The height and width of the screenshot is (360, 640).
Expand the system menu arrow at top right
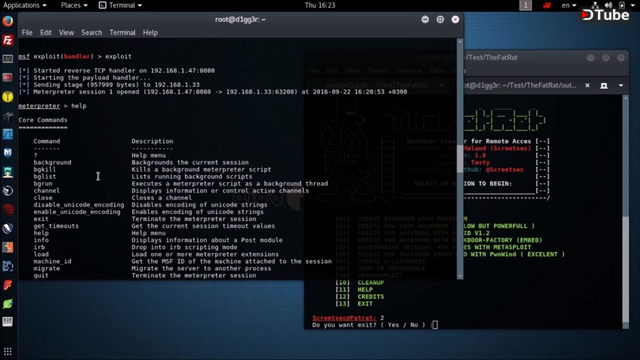click(632, 5)
